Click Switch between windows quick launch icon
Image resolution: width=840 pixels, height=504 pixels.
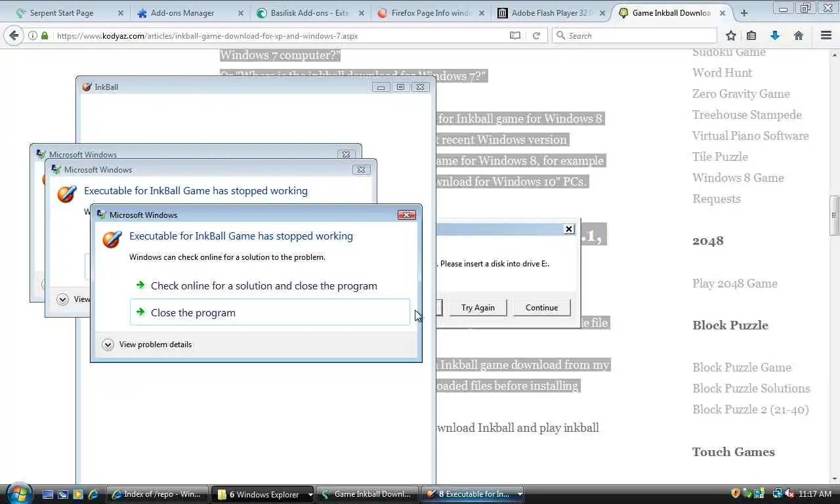click(63, 494)
